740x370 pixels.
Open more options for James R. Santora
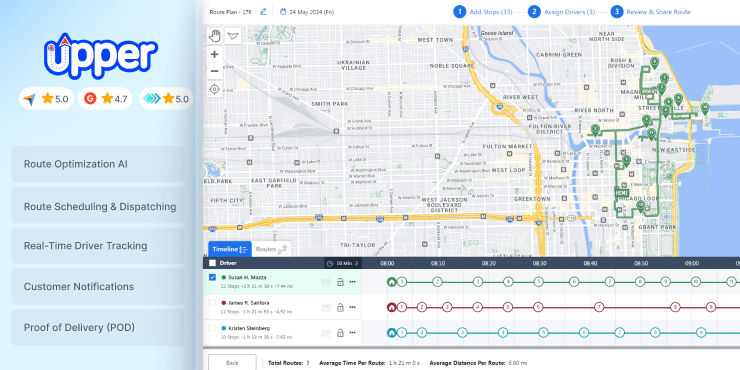pos(353,307)
